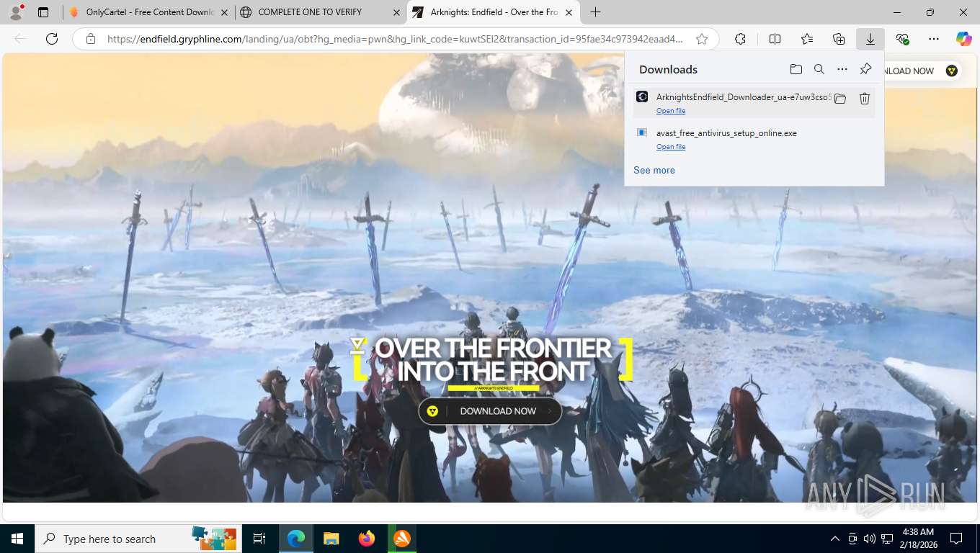This screenshot has height=553, width=980.
Task: Go back to the previous page
Action: (x=20, y=39)
